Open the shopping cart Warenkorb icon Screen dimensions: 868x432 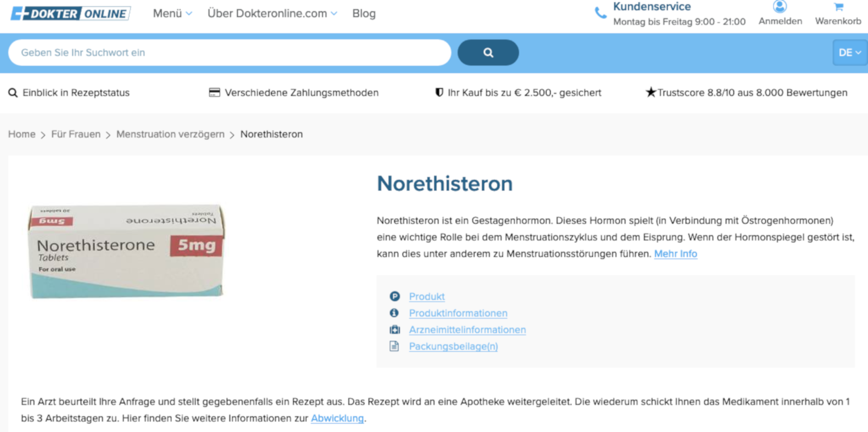838,8
